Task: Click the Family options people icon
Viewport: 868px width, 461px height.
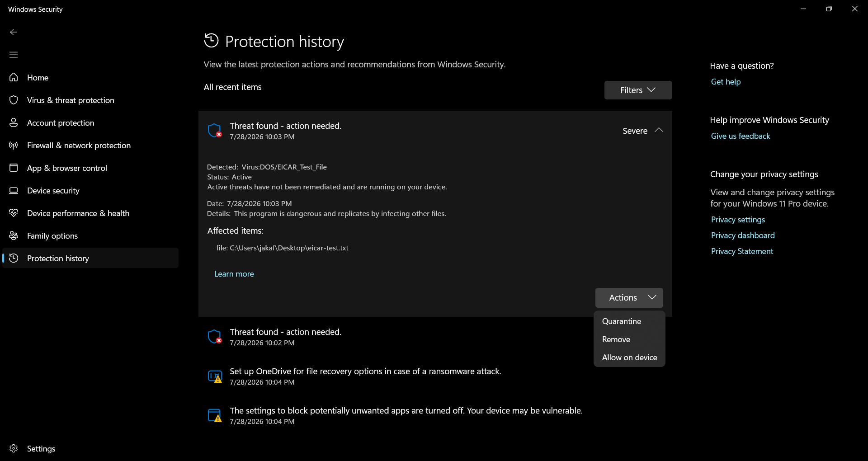Action: tap(14, 235)
